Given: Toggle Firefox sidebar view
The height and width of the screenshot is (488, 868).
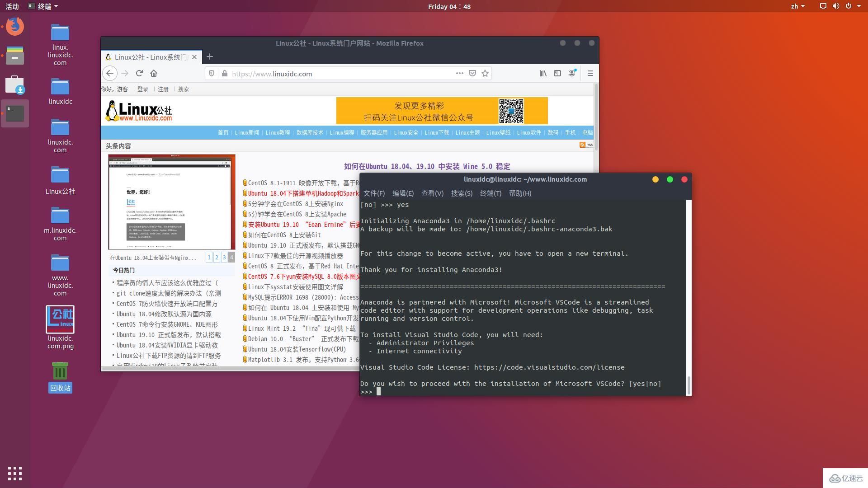Looking at the screenshot, I should click(557, 73).
